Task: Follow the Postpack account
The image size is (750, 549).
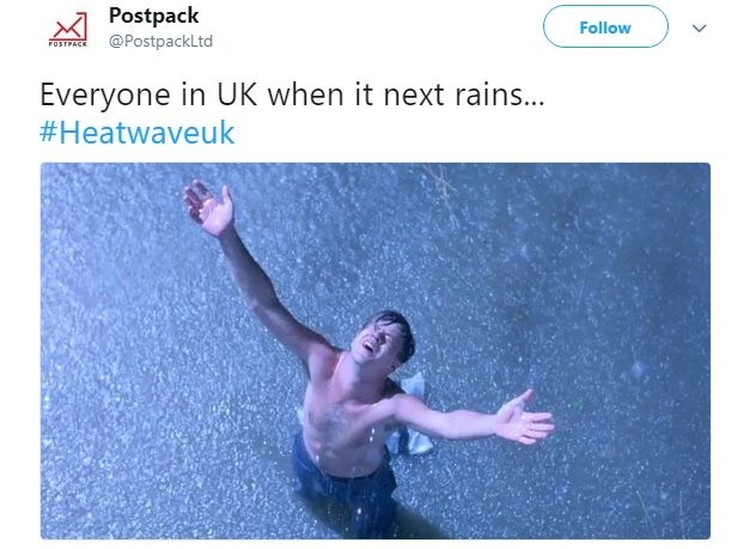Action: (x=605, y=27)
